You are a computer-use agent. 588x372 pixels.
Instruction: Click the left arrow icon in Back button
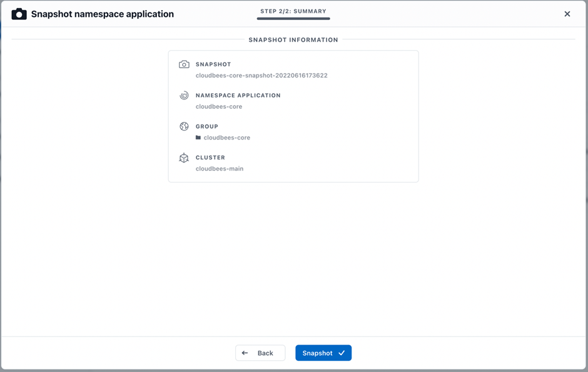point(245,353)
